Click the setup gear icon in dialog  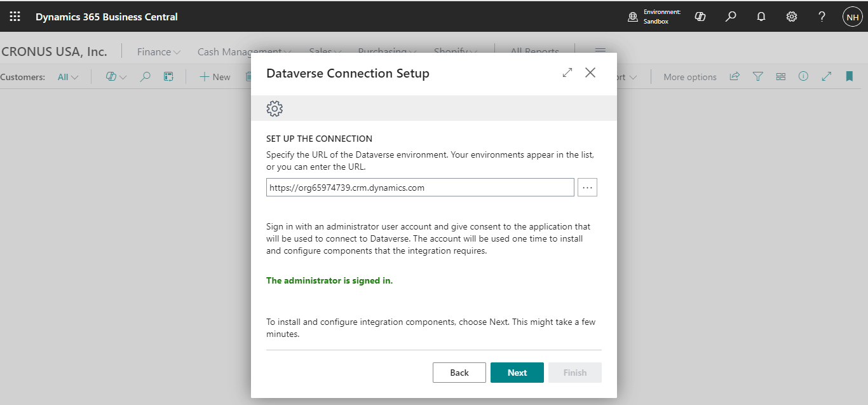point(275,109)
